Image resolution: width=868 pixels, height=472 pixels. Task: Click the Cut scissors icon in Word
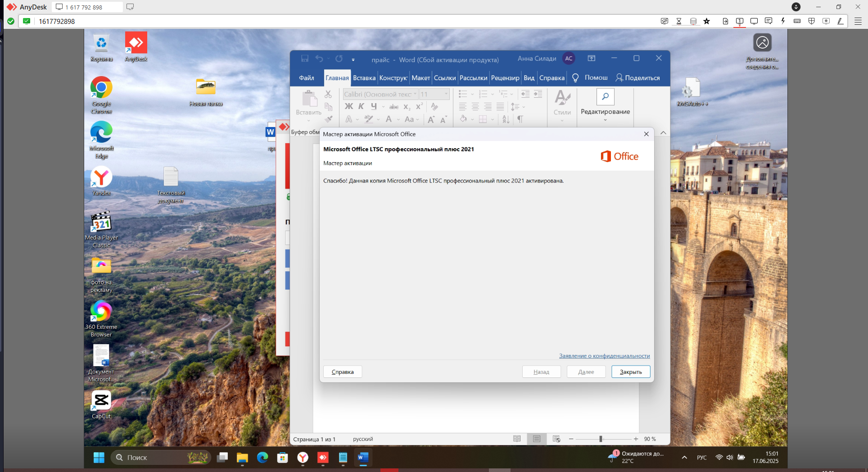point(328,94)
